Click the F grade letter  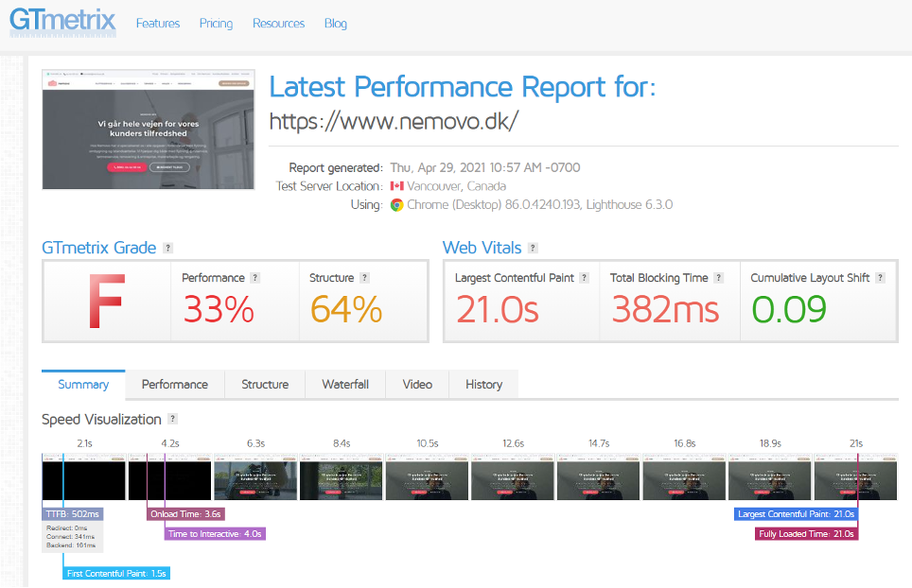(x=107, y=301)
